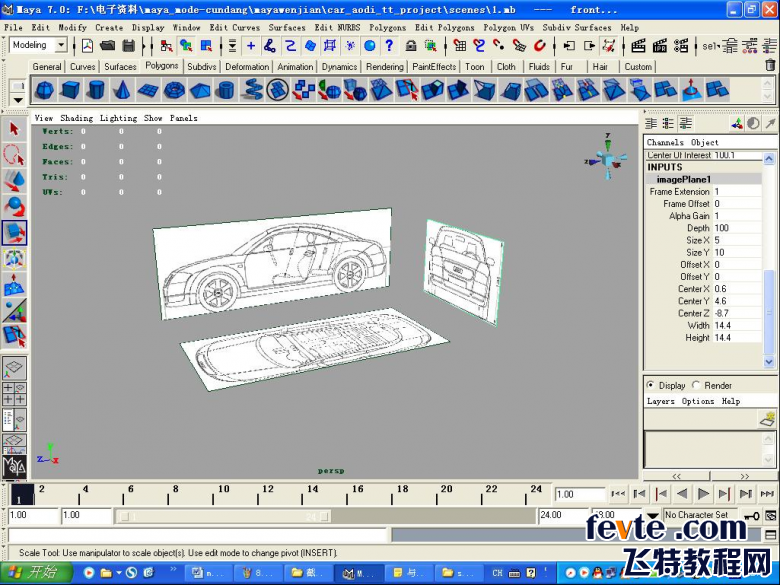Click the render current frame clapper icon
780x585 pixels.
[638, 46]
